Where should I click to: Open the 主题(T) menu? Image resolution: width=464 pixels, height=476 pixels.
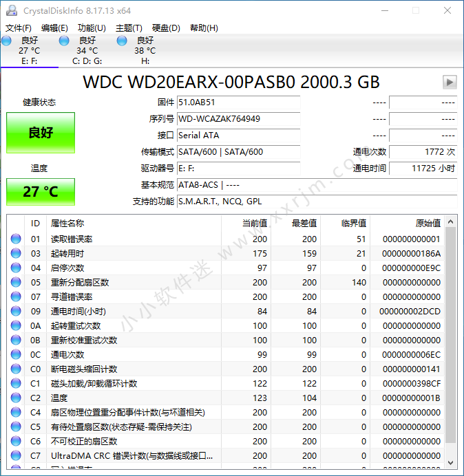129,28
